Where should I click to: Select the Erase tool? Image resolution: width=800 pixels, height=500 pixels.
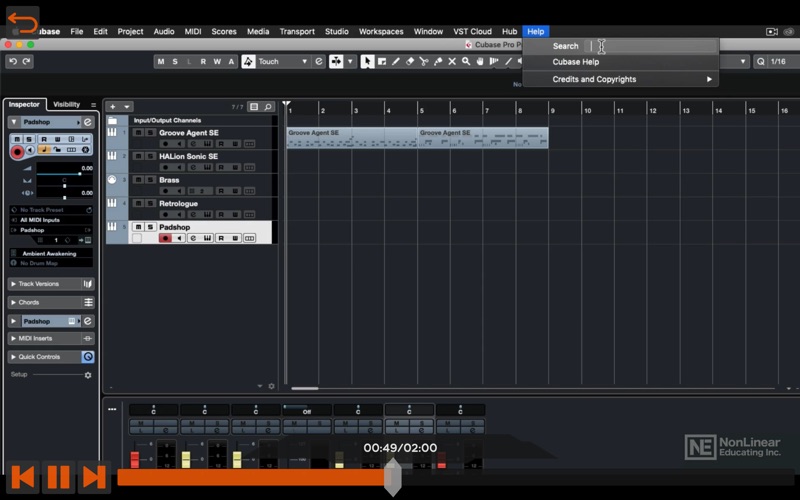(410, 62)
